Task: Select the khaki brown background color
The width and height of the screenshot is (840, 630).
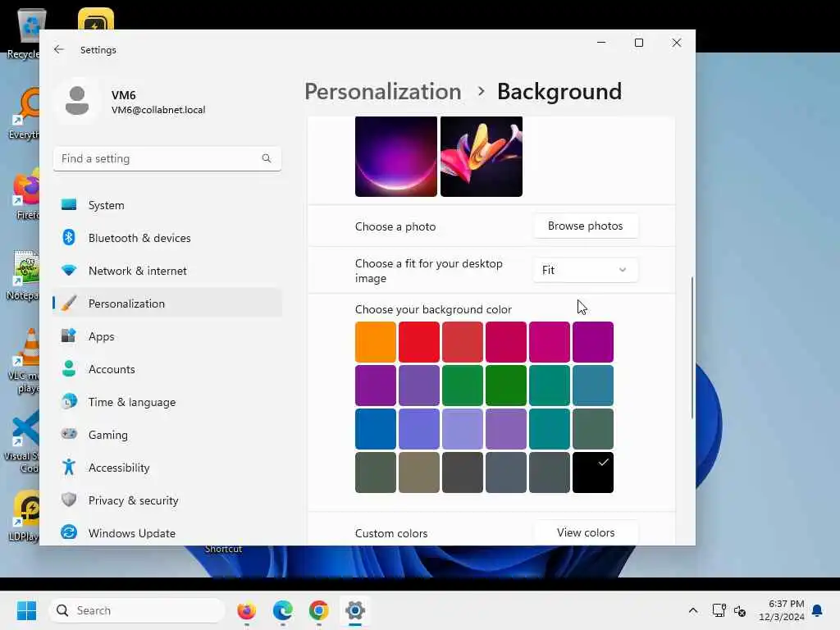Action: [419, 472]
